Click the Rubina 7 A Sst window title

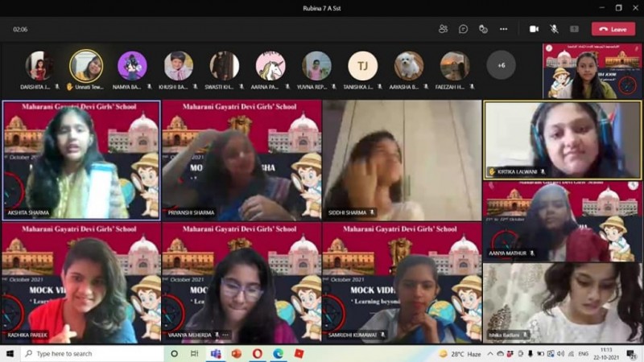(x=322, y=8)
